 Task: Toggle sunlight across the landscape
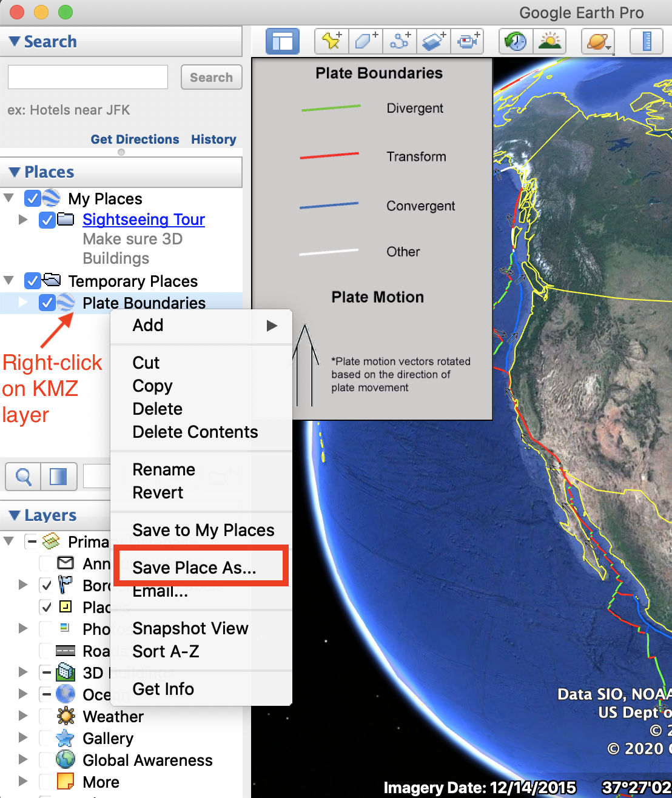point(549,41)
